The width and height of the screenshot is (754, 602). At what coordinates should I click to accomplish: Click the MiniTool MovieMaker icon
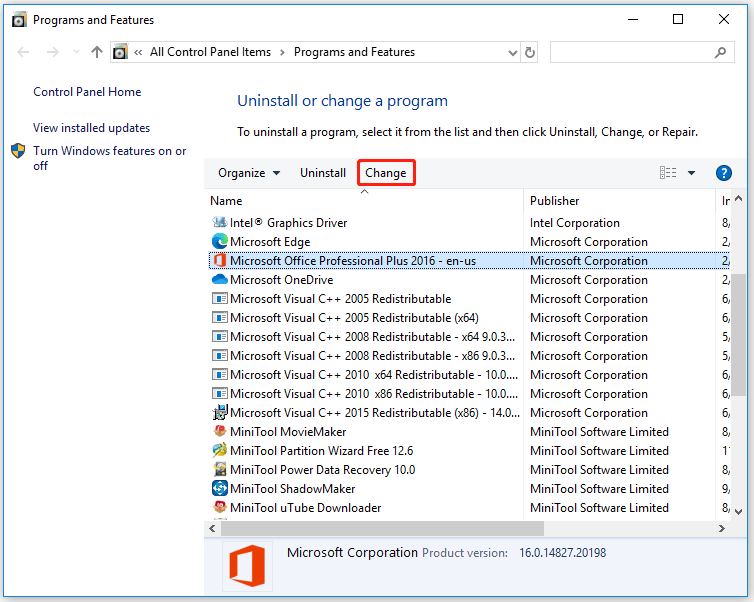pyautogui.click(x=220, y=431)
